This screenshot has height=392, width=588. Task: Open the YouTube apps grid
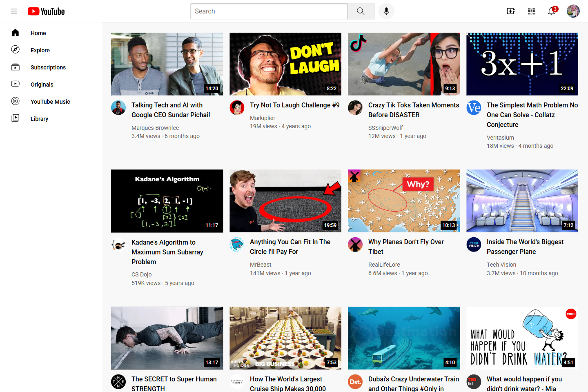531,11
